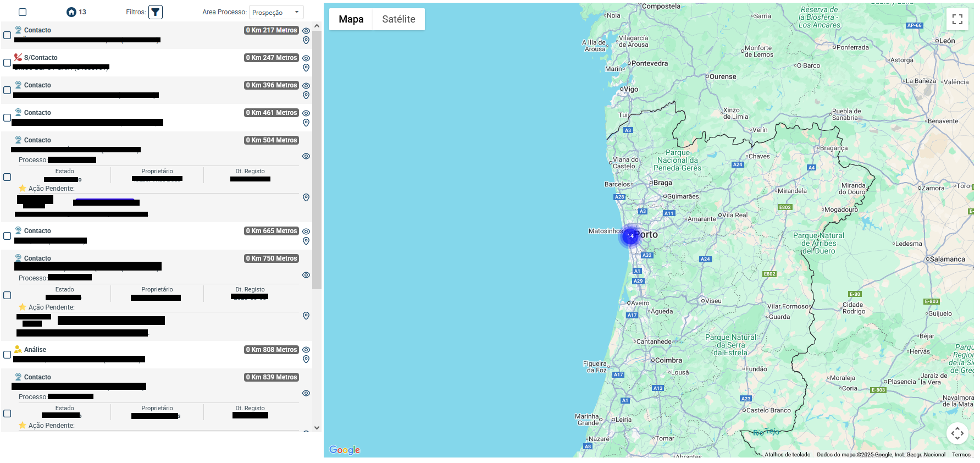This screenshot has width=980, height=463.
Task: Locate the 0 Km 396 Metros record on map
Action: pyautogui.click(x=306, y=95)
